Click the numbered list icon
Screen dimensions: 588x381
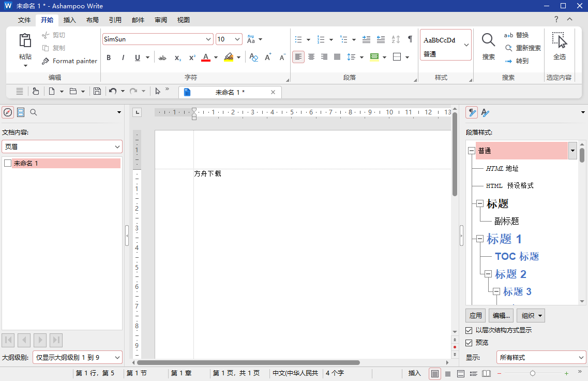coord(321,39)
